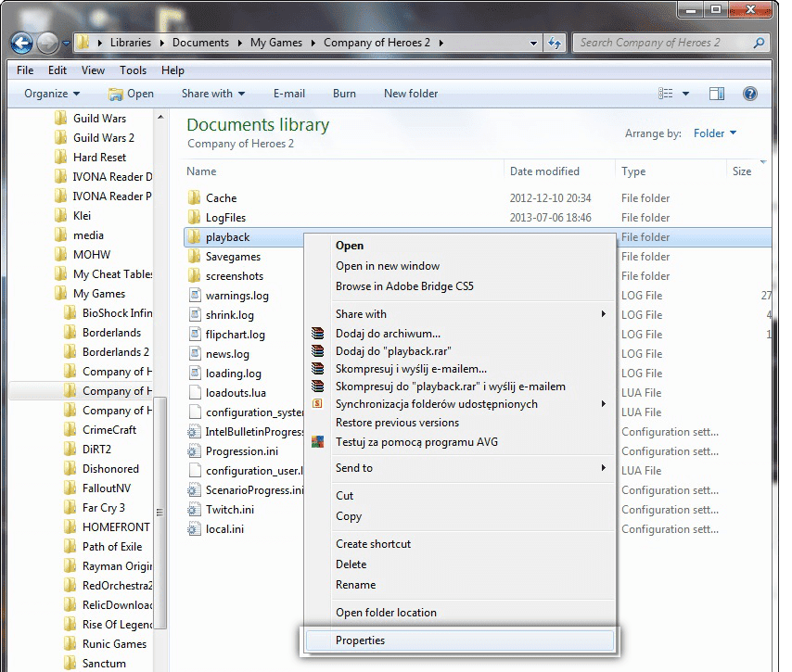Image resolution: width=792 pixels, height=672 pixels.
Task: Click the Burn toolbar button
Action: (344, 93)
